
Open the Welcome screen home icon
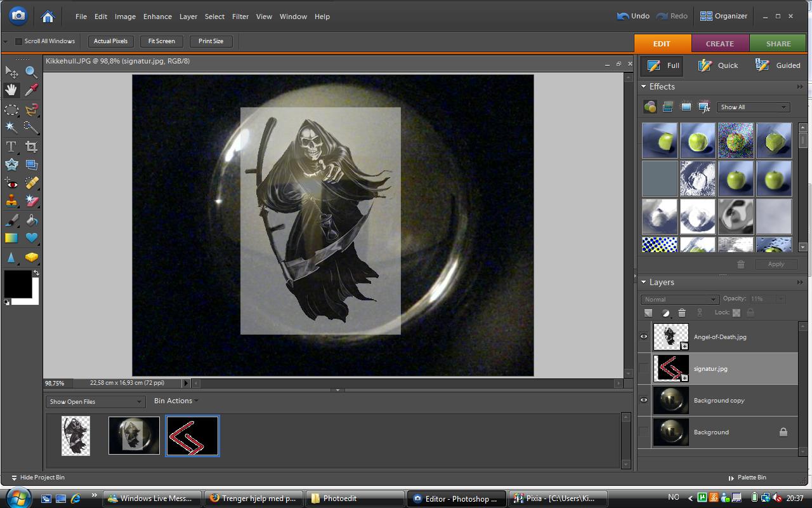coord(48,16)
